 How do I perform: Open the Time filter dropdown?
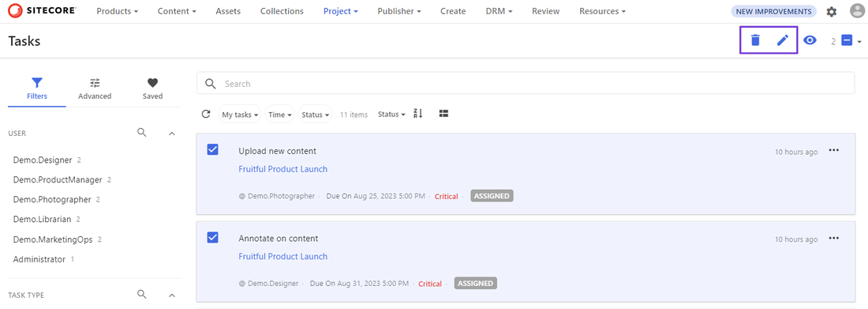point(280,115)
